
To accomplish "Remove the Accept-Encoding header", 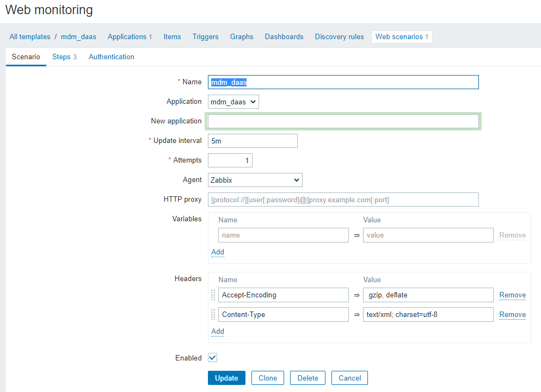I will [x=512, y=295].
